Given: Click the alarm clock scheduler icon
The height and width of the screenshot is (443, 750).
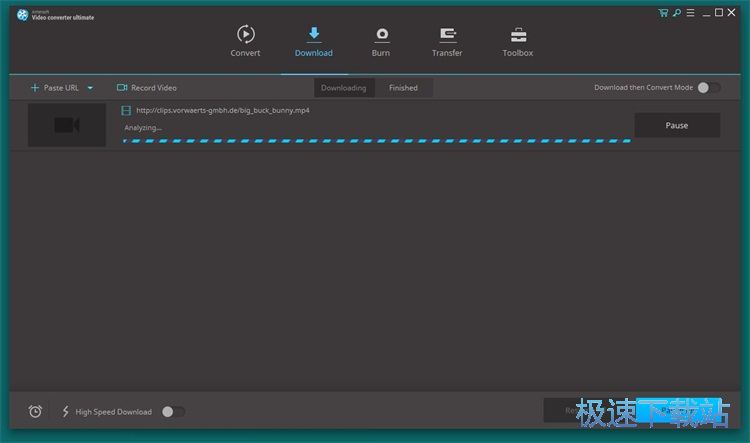Looking at the screenshot, I should (x=35, y=411).
